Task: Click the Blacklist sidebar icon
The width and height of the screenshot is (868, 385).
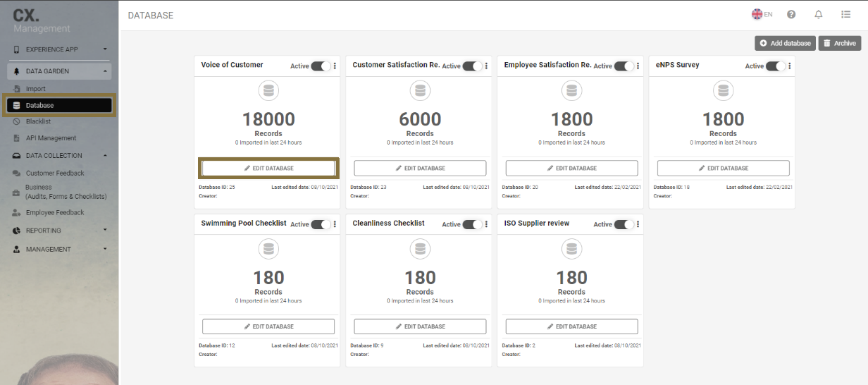Action: point(16,121)
